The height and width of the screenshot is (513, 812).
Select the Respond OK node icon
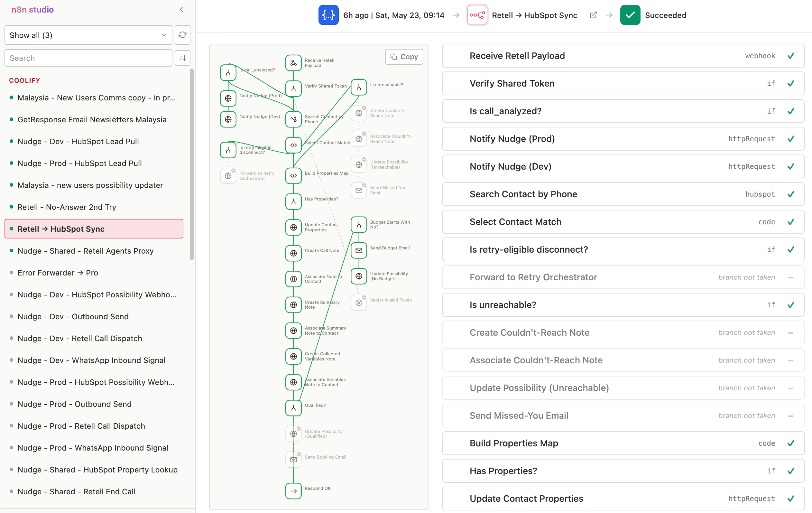(293, 491)
